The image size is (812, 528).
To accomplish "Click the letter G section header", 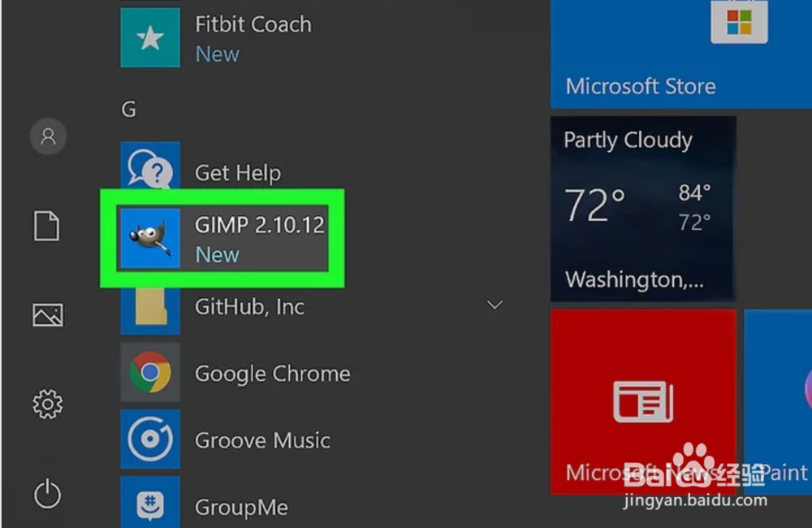I will click(x=129, y=110).
